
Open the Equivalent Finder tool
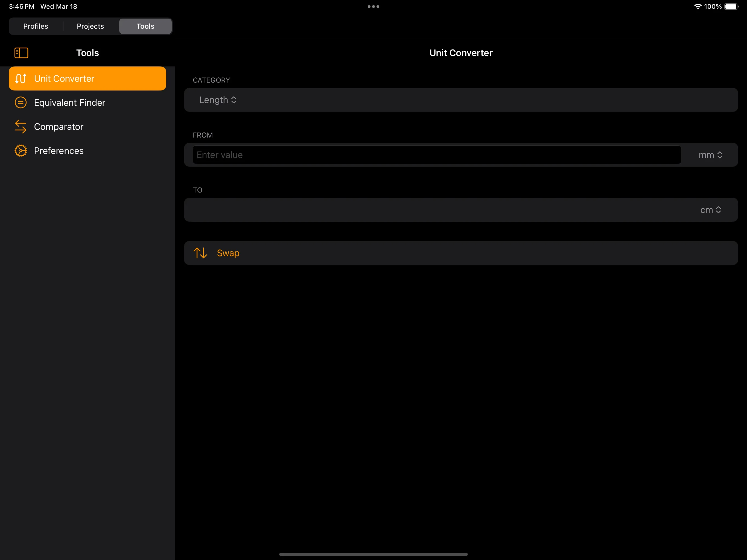point(69,102)
